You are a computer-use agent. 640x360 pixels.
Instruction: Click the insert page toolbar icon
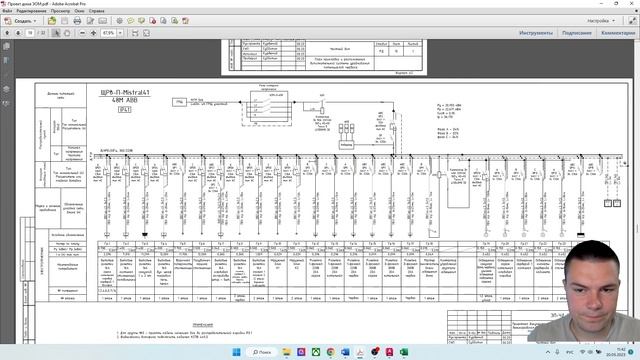click(163, 21)
